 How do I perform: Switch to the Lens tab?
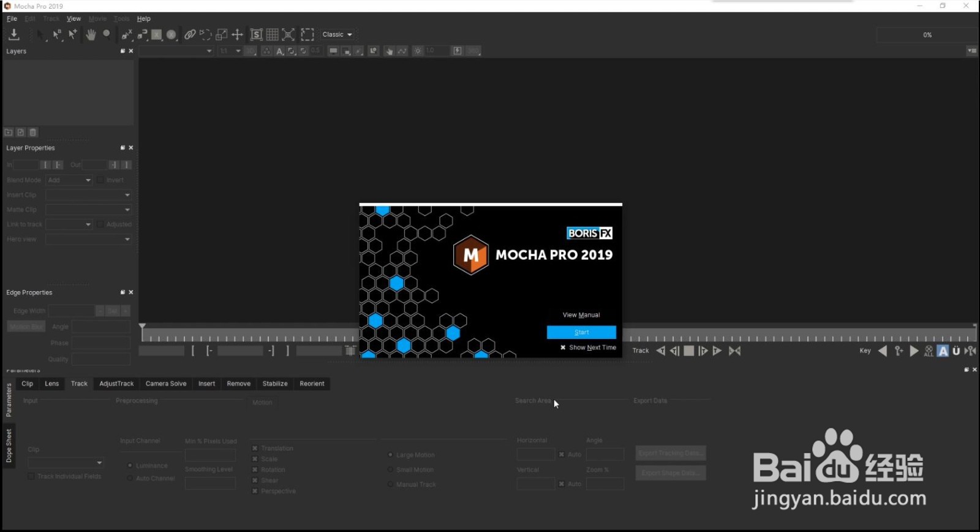(52, 384)
